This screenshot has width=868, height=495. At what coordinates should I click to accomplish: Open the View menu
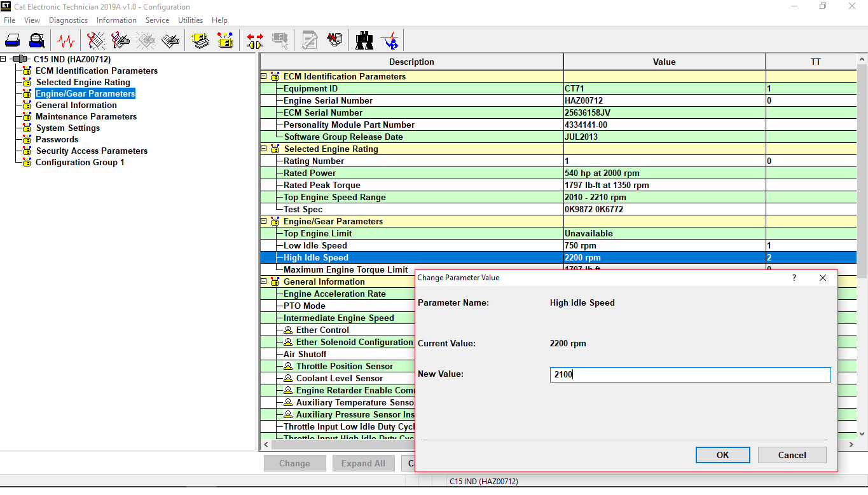[x=32, y=20]
